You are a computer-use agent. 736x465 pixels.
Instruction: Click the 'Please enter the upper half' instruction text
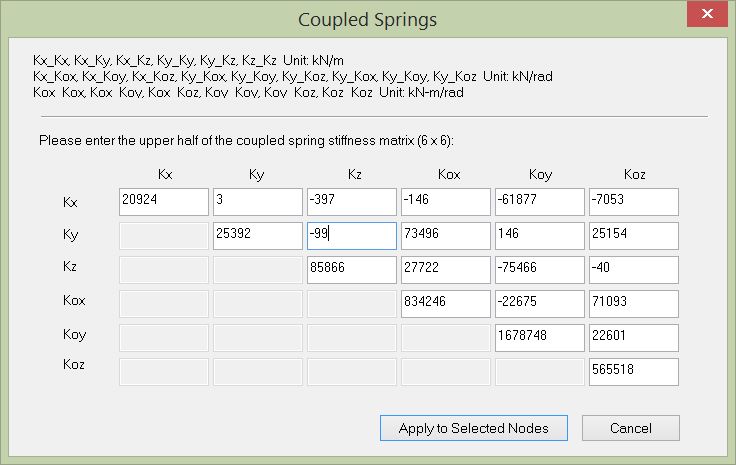[246, 141]
